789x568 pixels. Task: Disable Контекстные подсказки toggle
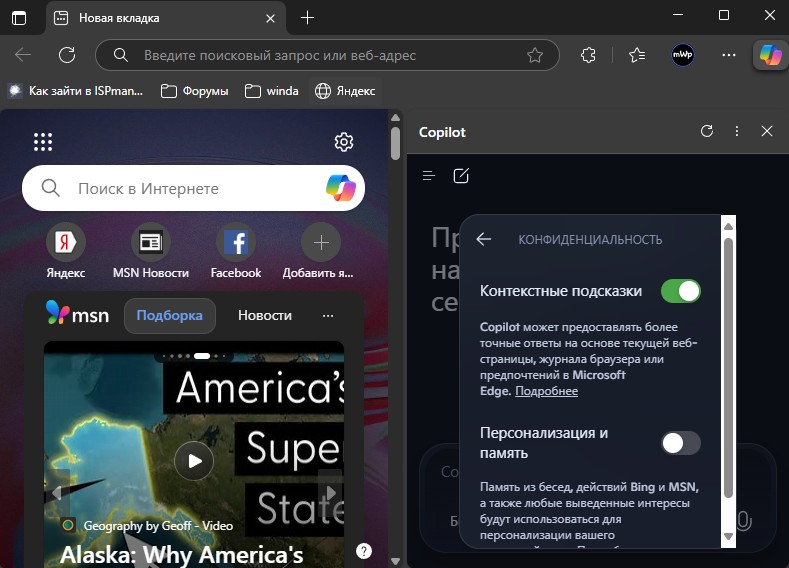681,291
